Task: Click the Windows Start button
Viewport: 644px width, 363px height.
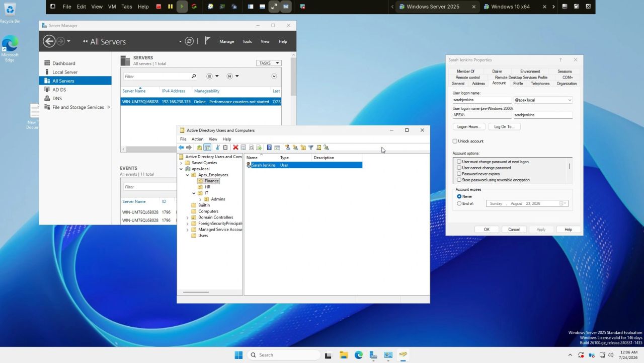Action: pyautogui.click(x=238, y=355)
